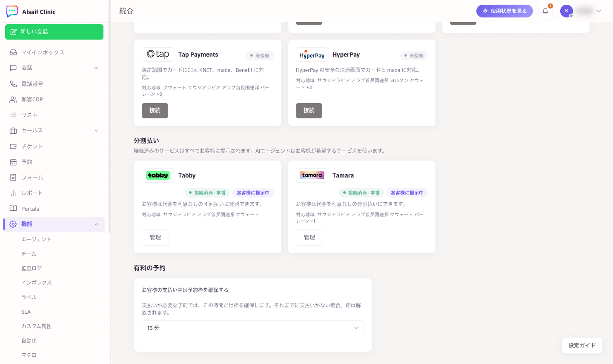
Task: Open the 設定ガイド button
Action: pos(582,345)
